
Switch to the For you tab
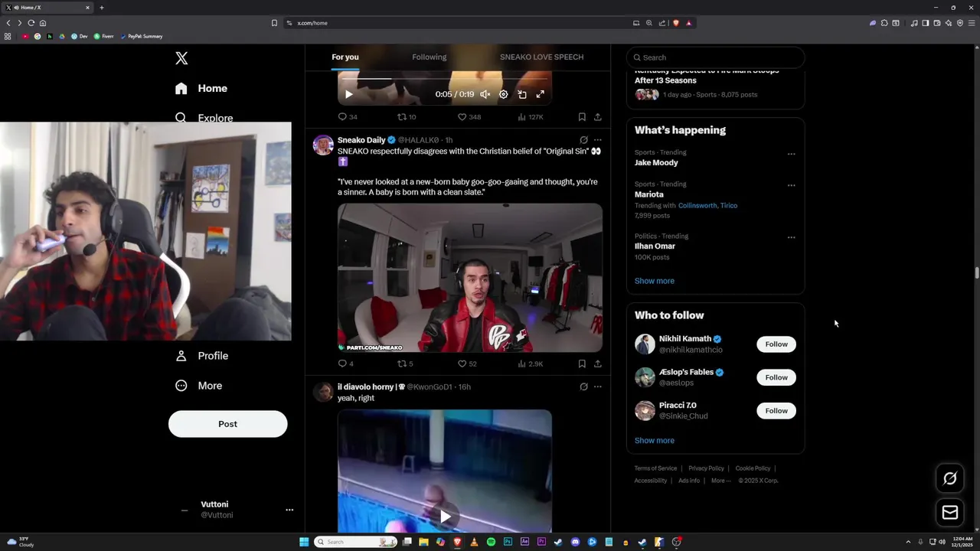(x=345, y=57)
